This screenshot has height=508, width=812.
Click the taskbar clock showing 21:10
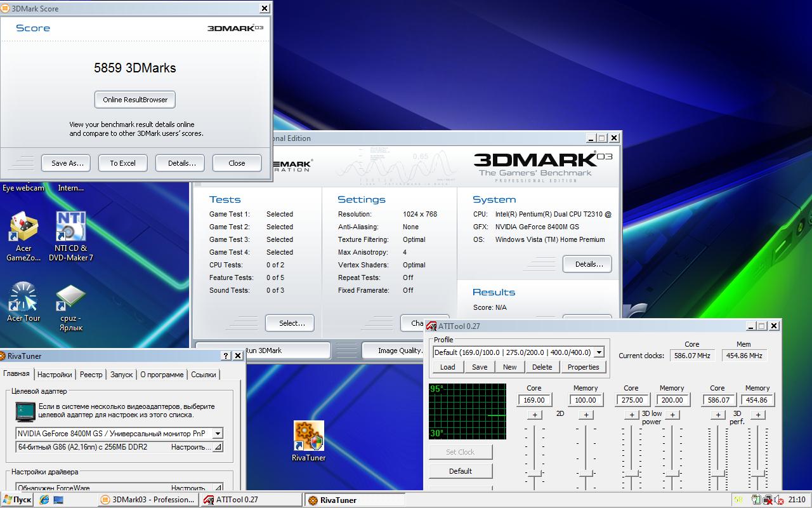click(797, 500)
